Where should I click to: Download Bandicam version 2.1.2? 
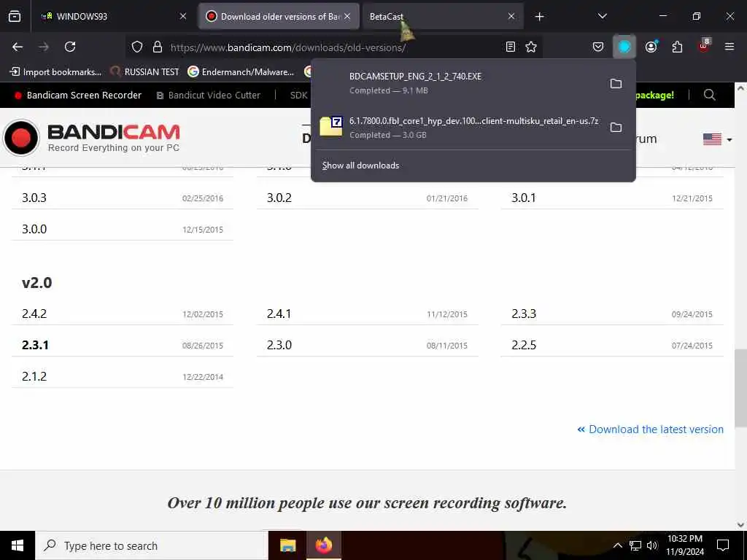pyautogui.click(x=34, y=377)
